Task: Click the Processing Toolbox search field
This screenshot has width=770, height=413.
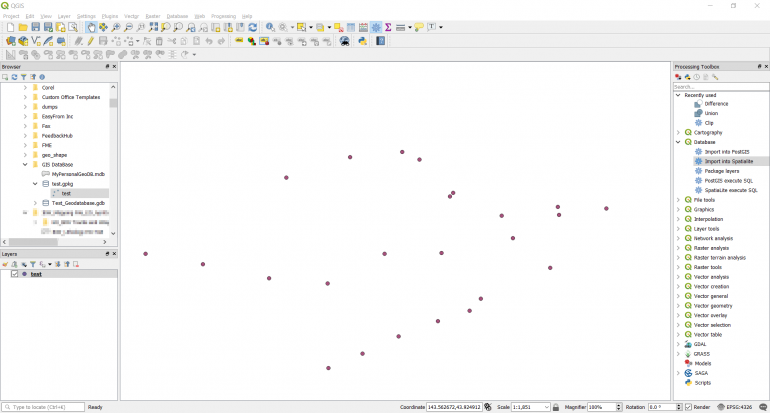Action: [720, 86]
